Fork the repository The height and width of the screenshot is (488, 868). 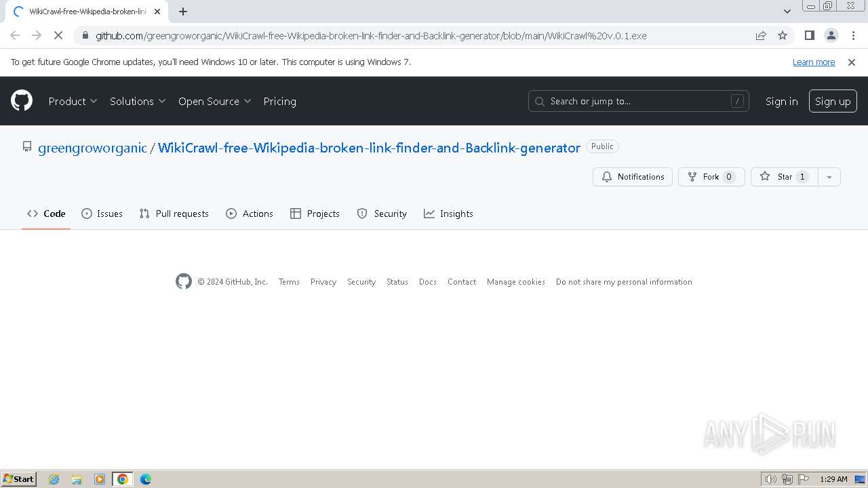[x=711, y=177]
